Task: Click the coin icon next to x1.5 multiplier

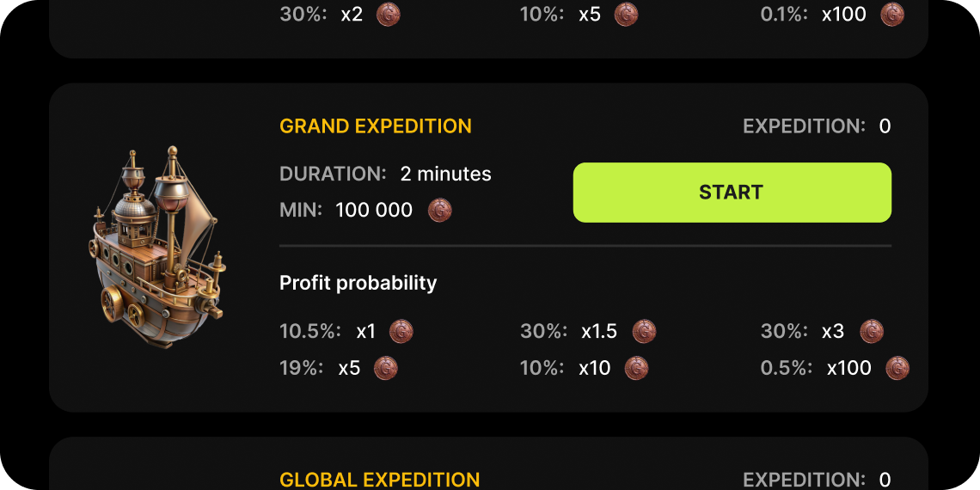Action: pos(644,332)
